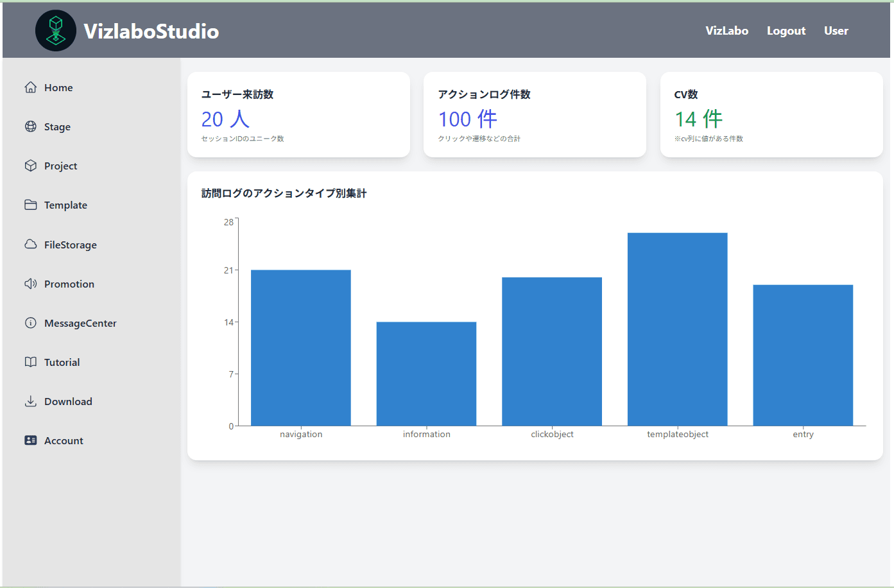
Task: Open MessageCenter via its info icon
Action: click(30, 322)
